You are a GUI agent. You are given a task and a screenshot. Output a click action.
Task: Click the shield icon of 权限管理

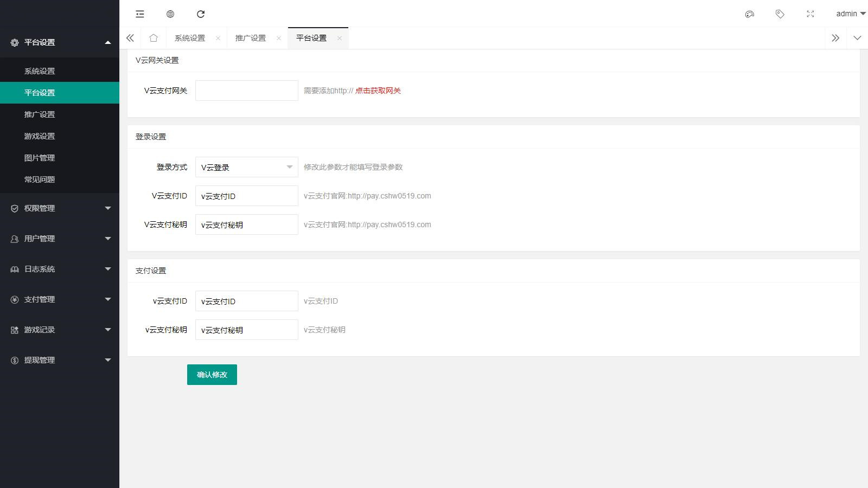[x=15, y=208]
